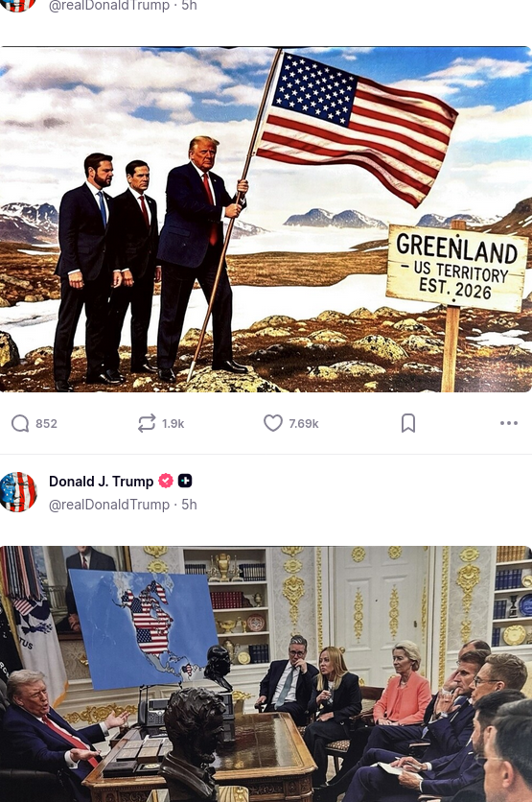This screenshot has height=802, width=532.
Task: Open the Donald J. Trump profile avatar in the second post
Action: [x=18, y=491]
